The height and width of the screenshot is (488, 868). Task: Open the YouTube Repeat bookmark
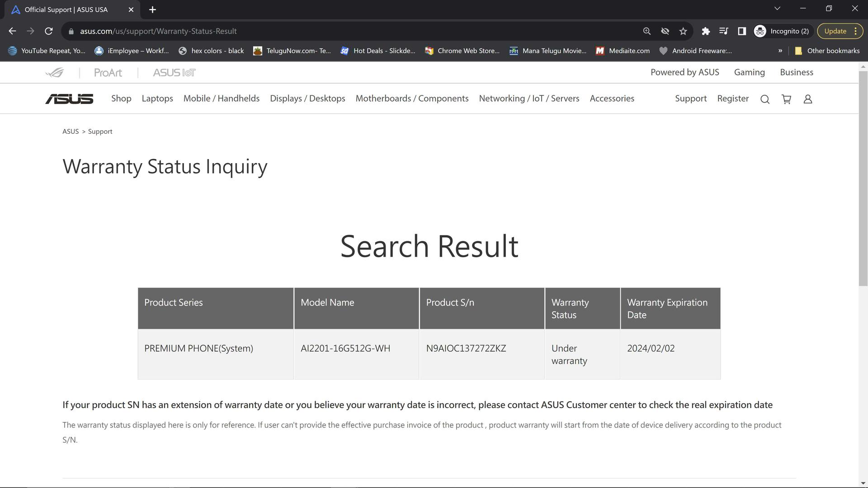[47, 51]
